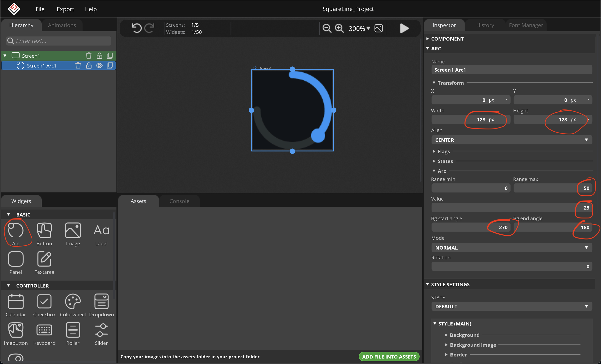The image size is (601, 364).
Task: Collapse the Transform section in Inspector
Action: click(434, 83)
